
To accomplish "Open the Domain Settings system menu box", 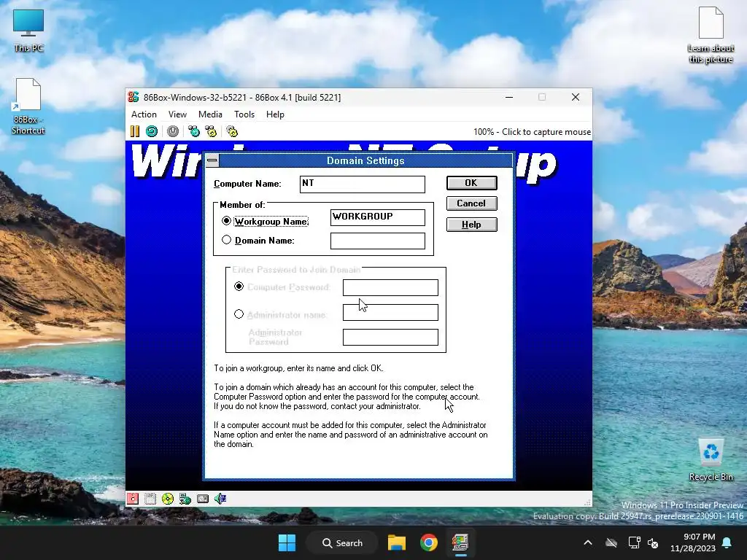I will 212,160.
